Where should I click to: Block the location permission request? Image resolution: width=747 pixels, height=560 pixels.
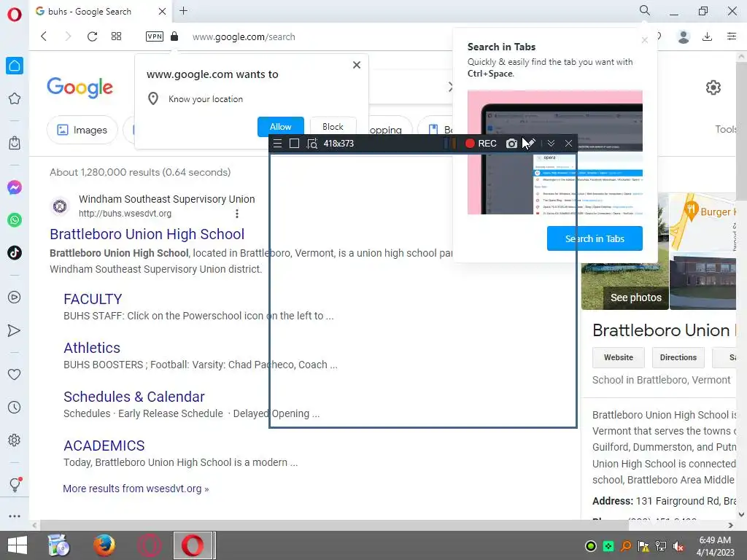[333, 127]
